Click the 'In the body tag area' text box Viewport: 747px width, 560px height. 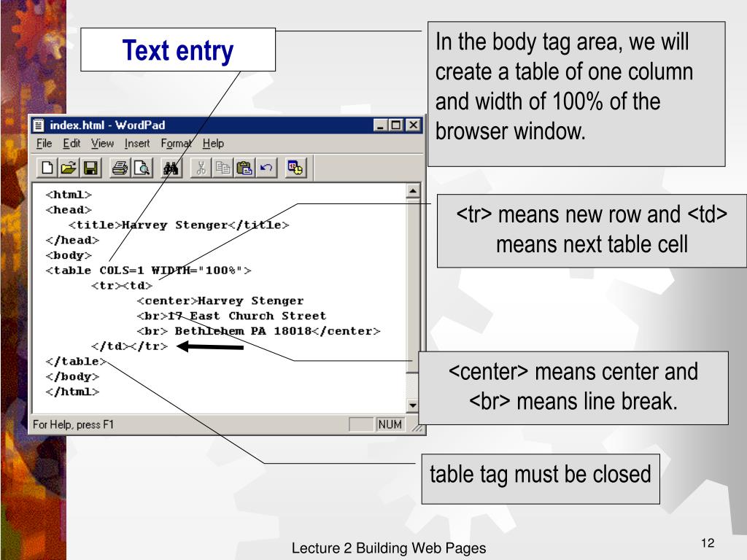pos(576,94)
